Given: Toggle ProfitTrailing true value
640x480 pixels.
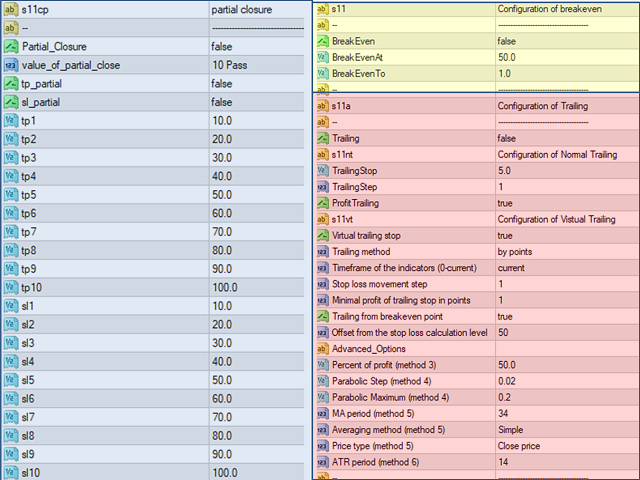Looking at the screenshot, I should tap(505, 203).
